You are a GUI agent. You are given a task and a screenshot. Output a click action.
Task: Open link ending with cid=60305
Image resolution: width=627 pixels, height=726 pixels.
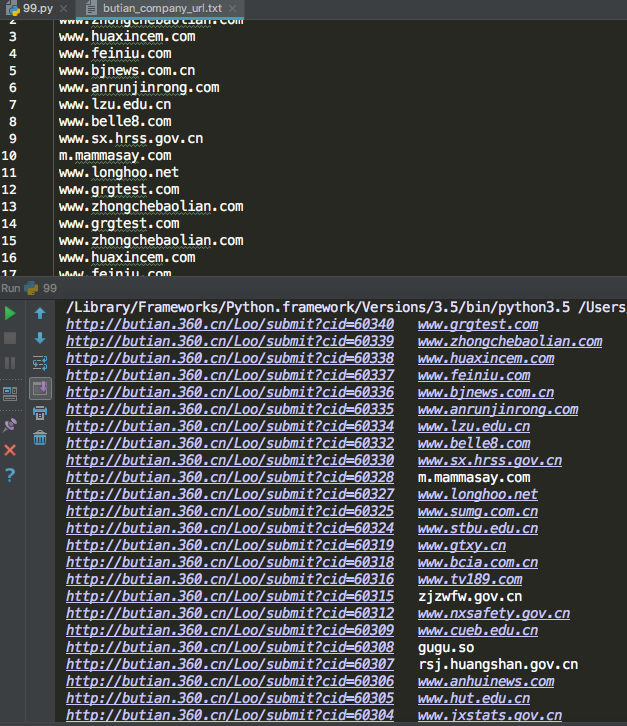[x=230, y=698]
